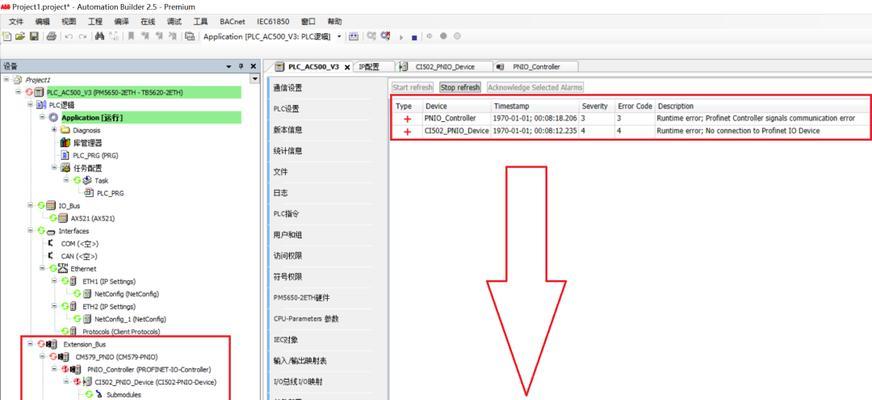Open the BACnet menu
This screenshot has width=872, height=400.
[x=232, y=22]
